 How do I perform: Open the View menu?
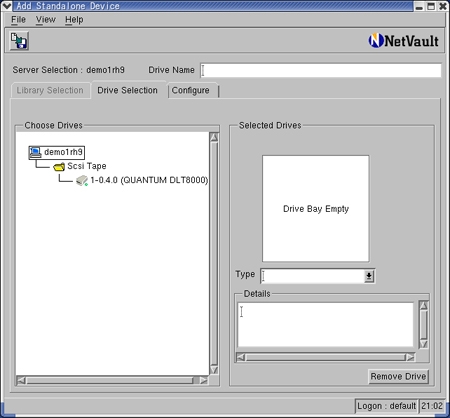coord(46,20)
